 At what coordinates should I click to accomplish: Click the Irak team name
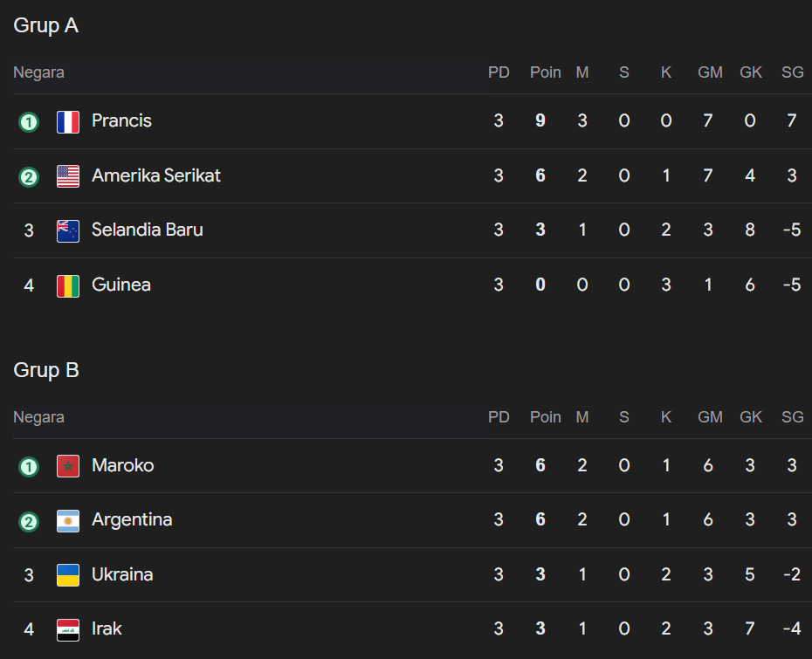click(x=107, y=628)
